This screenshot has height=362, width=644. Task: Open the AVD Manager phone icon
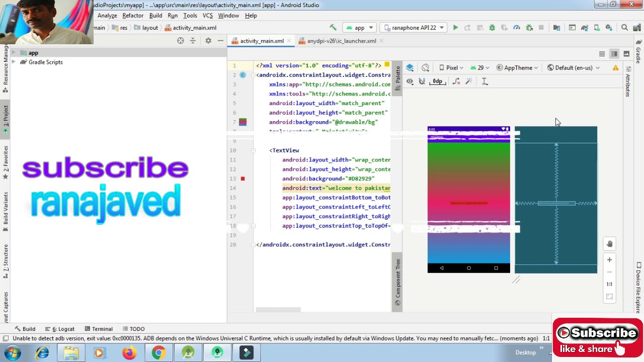tap(597, 28)
